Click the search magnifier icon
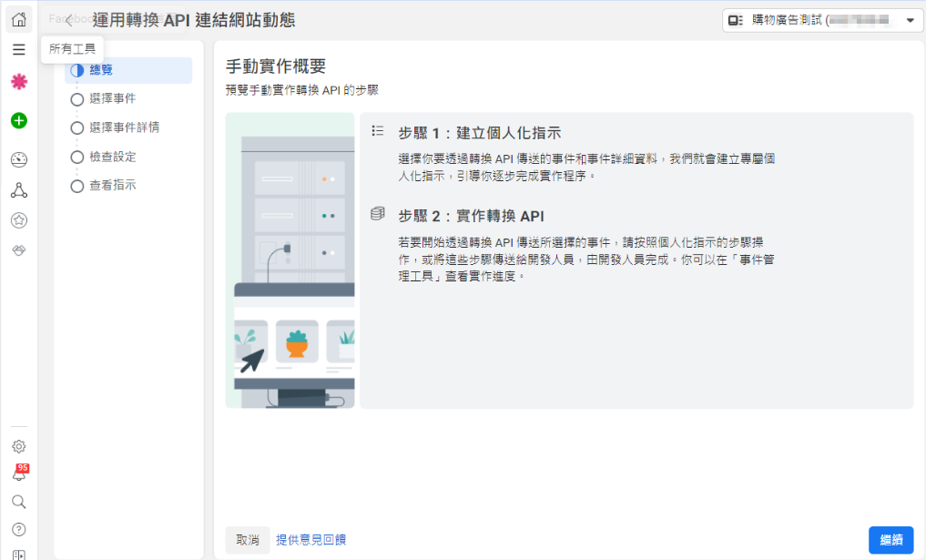This screenshot has height=560, width=926. tap(18, 502)
